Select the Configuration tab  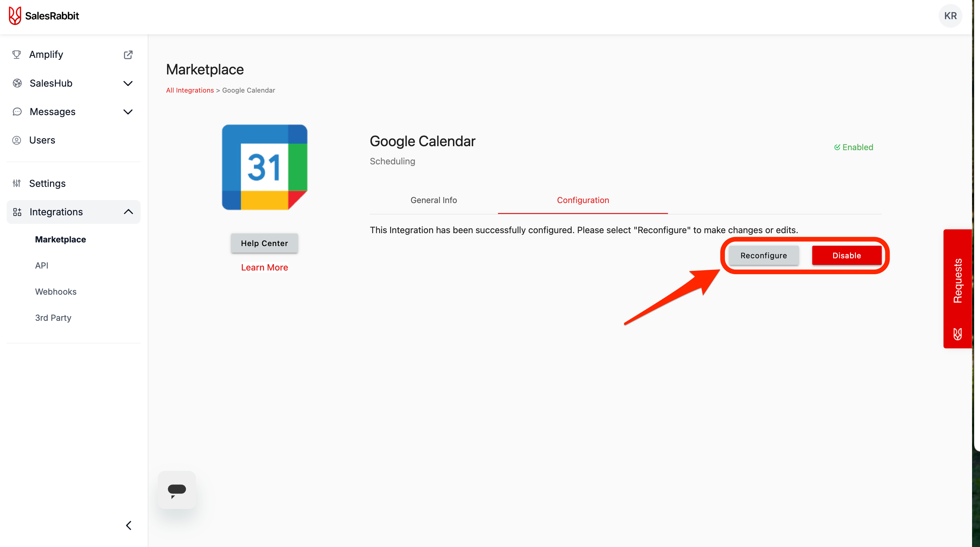point(582,200)
